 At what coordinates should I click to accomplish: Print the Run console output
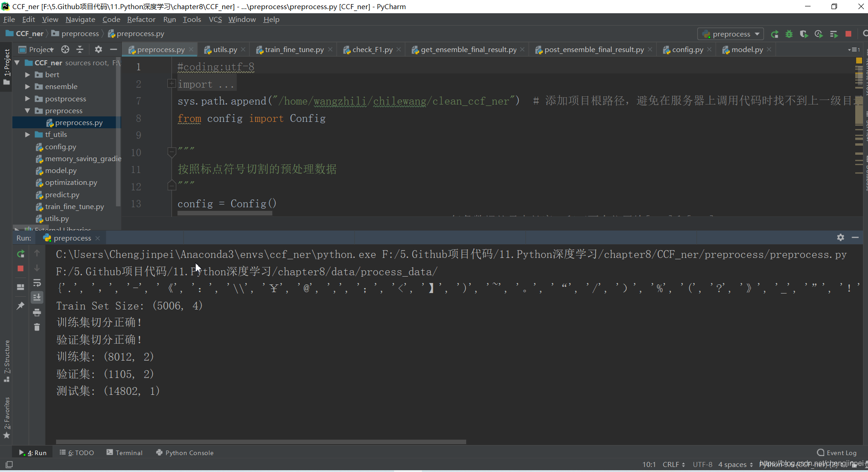click(37, 313)
